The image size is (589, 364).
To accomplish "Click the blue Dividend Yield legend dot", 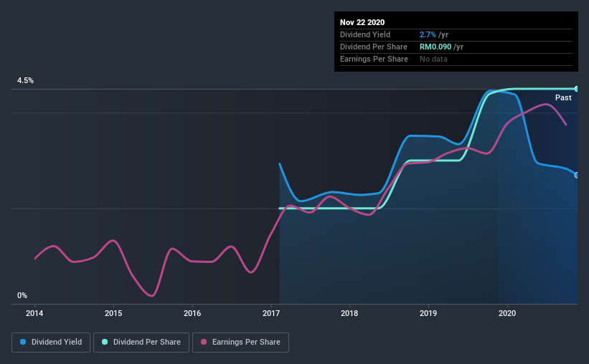I will 23,342.
